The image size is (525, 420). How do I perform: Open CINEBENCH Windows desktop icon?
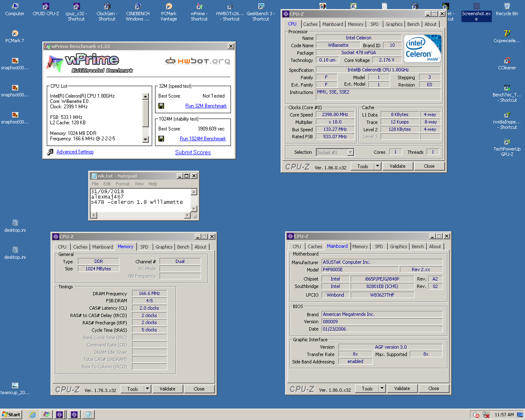click(x=138, y=12)
